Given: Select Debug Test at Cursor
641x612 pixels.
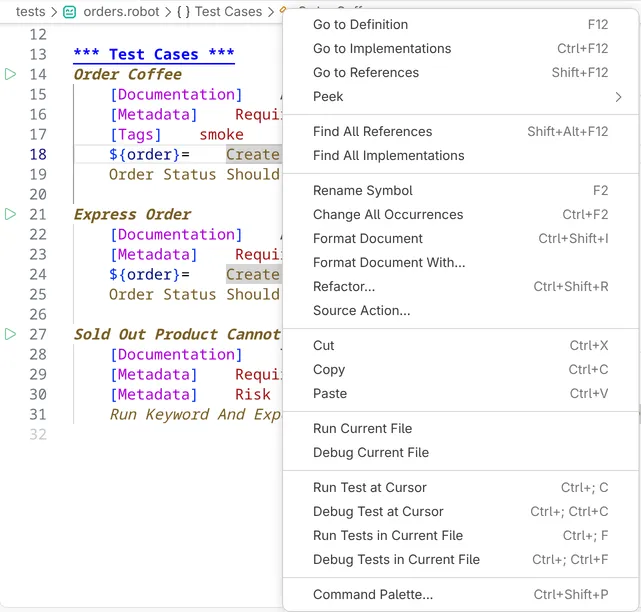Looking at the screenshot, I should (461, 512).
